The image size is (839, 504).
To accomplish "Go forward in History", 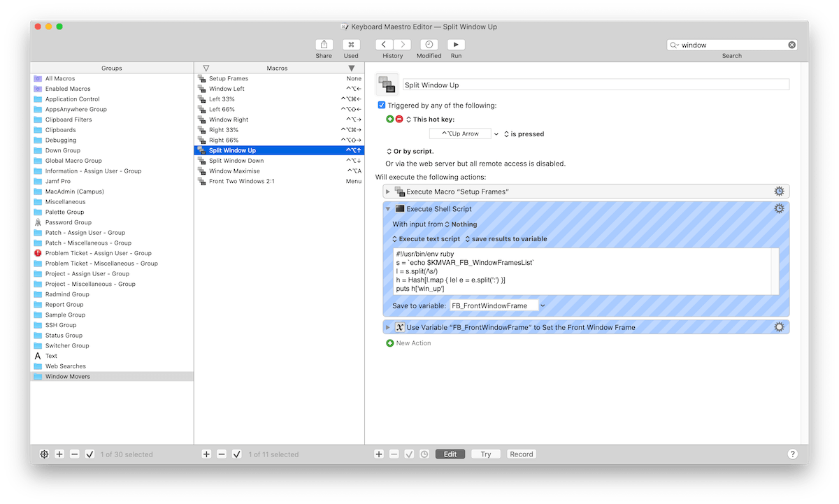I will click(x=401, y=45).
